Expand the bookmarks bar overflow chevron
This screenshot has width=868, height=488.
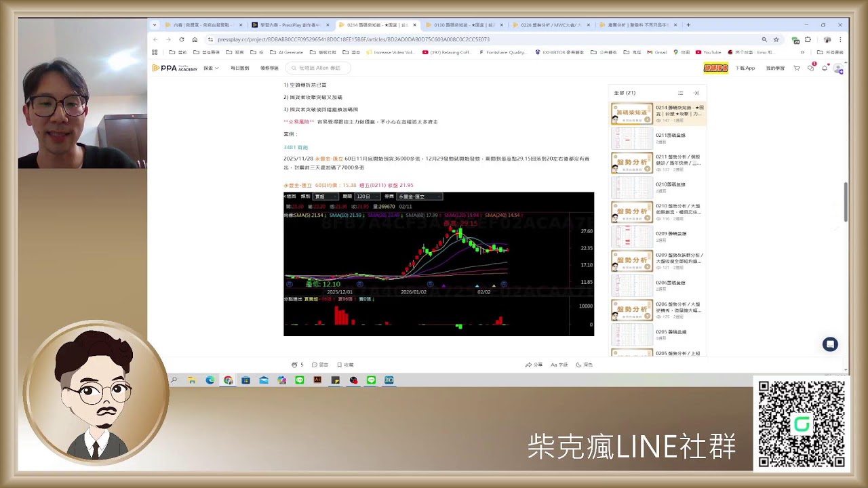click(x=802, y=52)
